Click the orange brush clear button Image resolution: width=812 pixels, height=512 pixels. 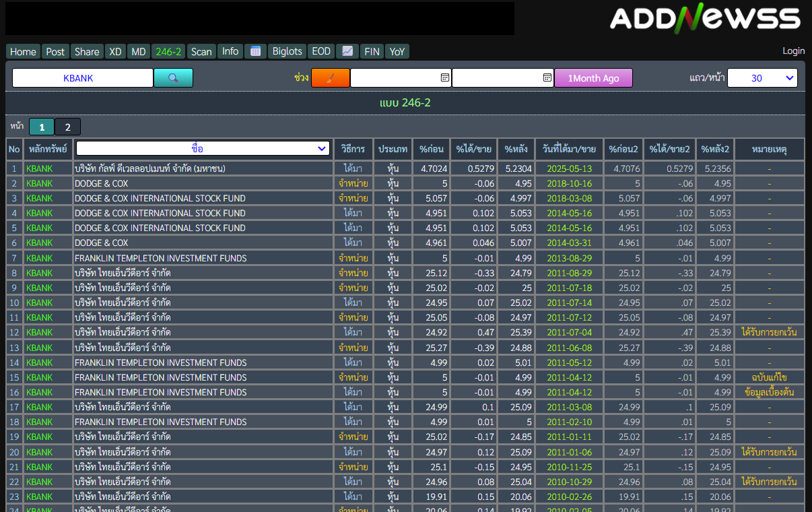(331, 78)
